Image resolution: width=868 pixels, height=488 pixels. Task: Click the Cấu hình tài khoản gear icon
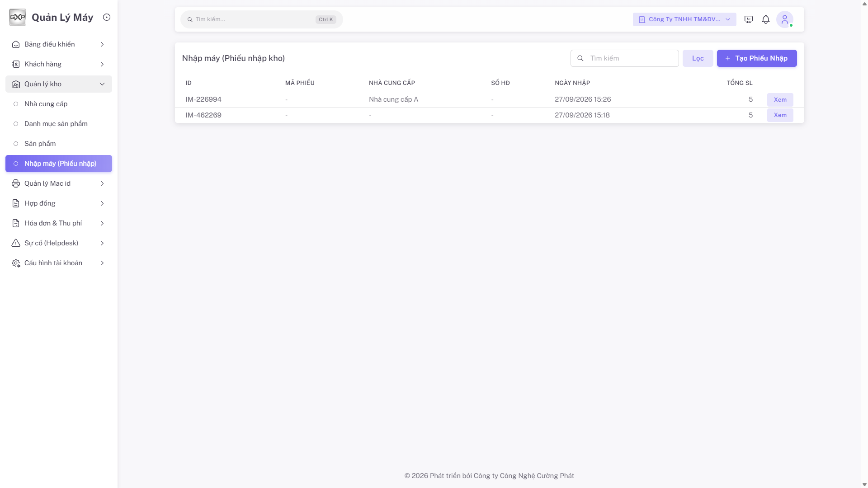16,263
